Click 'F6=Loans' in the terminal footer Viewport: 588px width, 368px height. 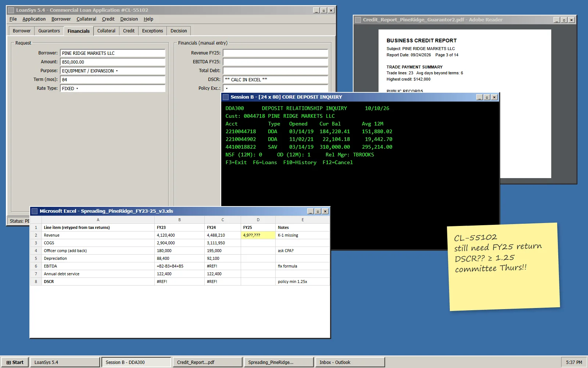click(x=265, y=163)
